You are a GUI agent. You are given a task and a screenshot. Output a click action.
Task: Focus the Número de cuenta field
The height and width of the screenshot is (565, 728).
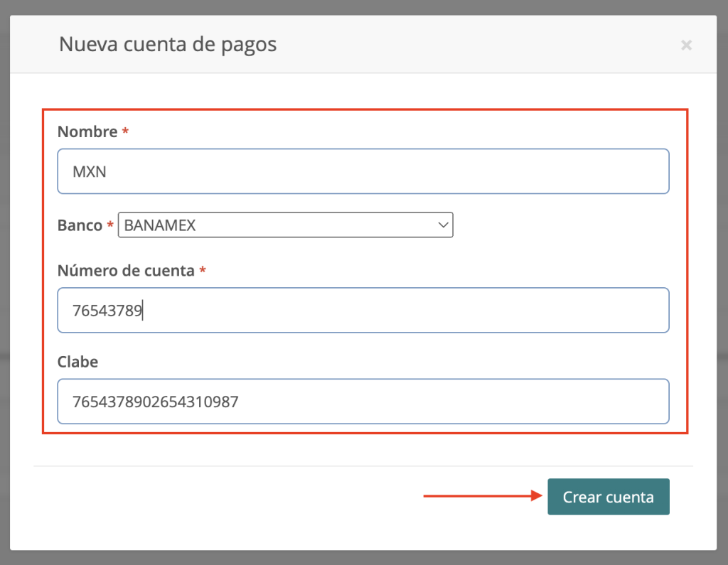point(363,311)
